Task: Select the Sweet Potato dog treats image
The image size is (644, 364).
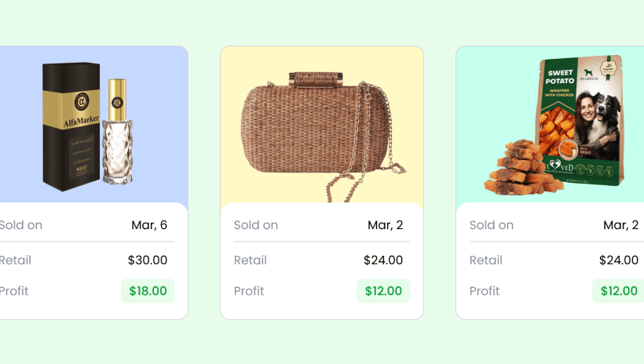Action: (x=554, y=126)
